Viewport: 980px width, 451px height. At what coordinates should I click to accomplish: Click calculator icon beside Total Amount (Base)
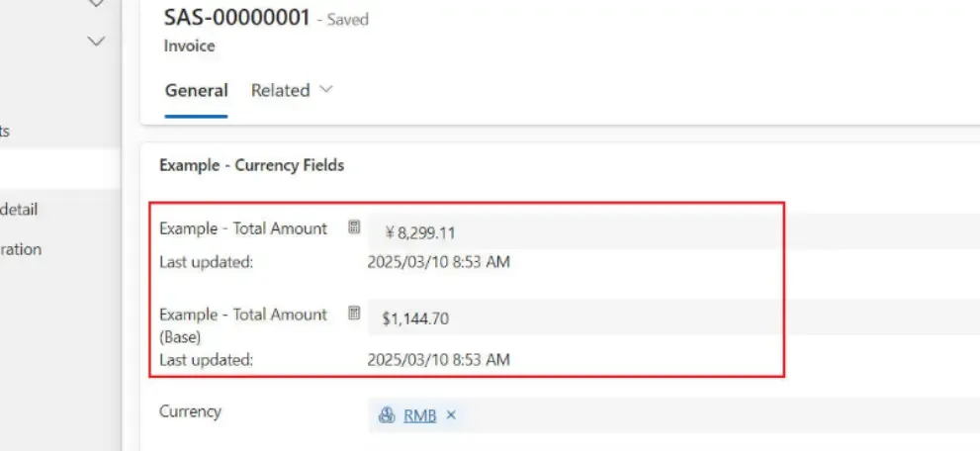[354, 314]
